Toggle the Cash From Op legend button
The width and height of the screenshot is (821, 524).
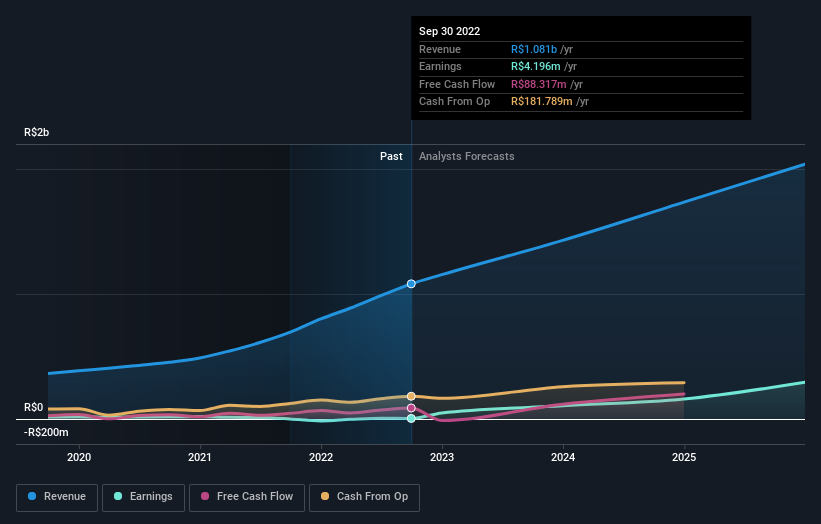tap(364, 497)
